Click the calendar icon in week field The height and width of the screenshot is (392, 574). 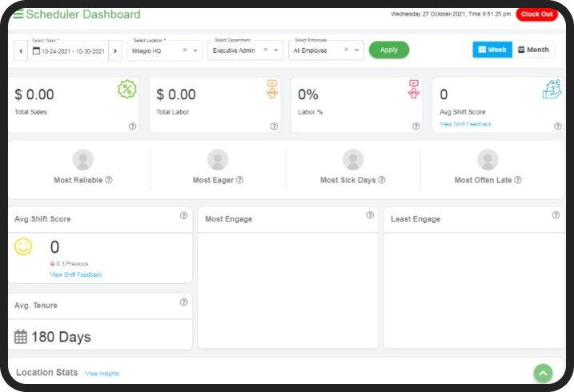(36, 51)
